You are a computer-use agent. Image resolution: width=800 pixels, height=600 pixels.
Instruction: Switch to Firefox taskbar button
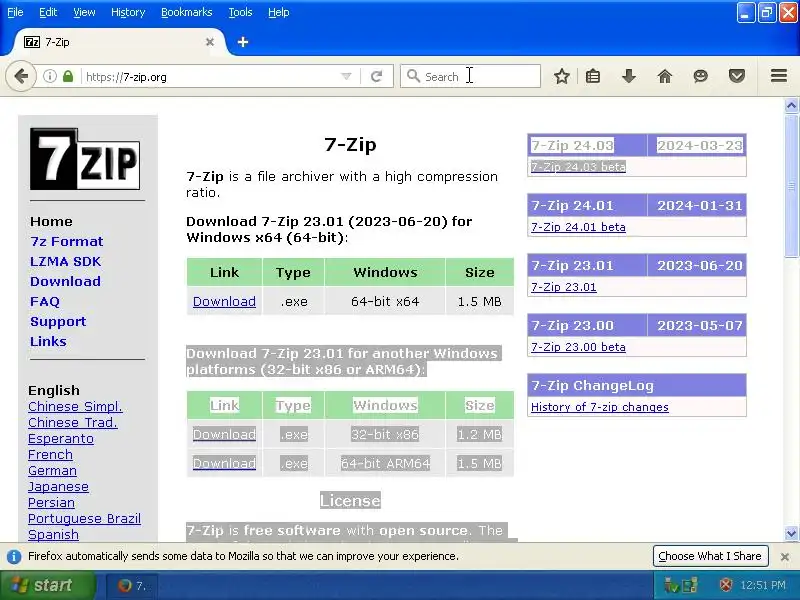pyautogui.click(x=132, y=586)
